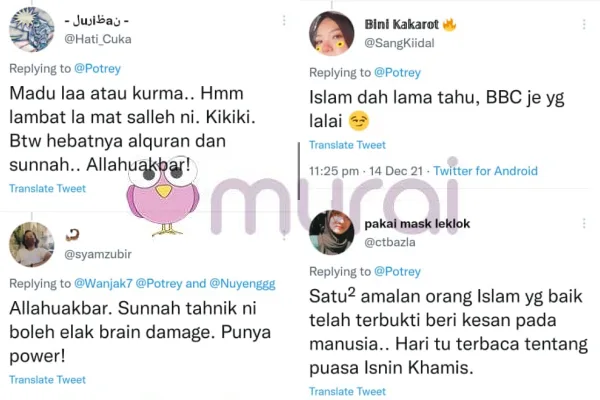Open the @Potrey mention in Hati_Cuka's reply
Viewport: 600px width, 400px height.
pyautogui.click(x=98, y=69)
